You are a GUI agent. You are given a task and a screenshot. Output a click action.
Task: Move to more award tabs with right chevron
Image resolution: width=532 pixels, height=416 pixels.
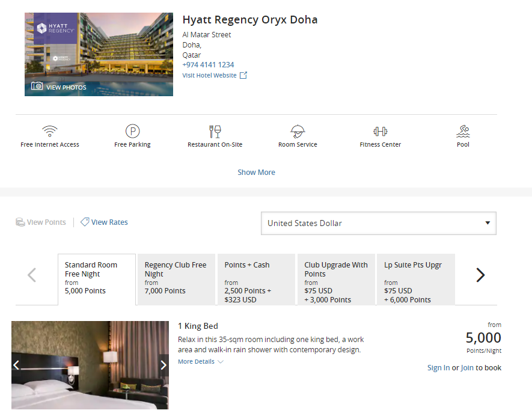(x=480, y=275)
